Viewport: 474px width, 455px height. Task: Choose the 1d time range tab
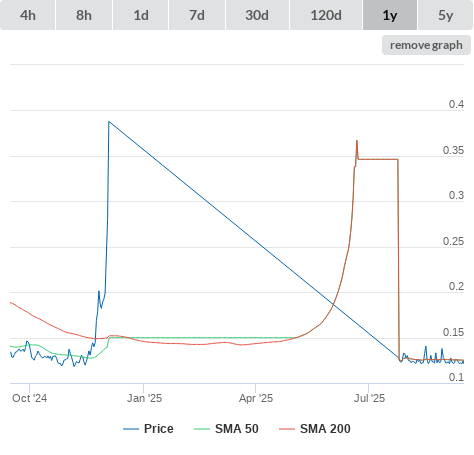pyautogui.click(x=141, y=15)
